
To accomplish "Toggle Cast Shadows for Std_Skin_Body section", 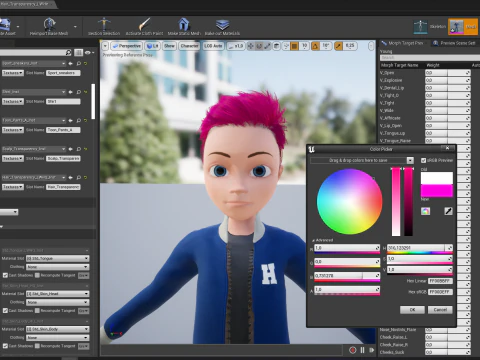I will (5, 346).
